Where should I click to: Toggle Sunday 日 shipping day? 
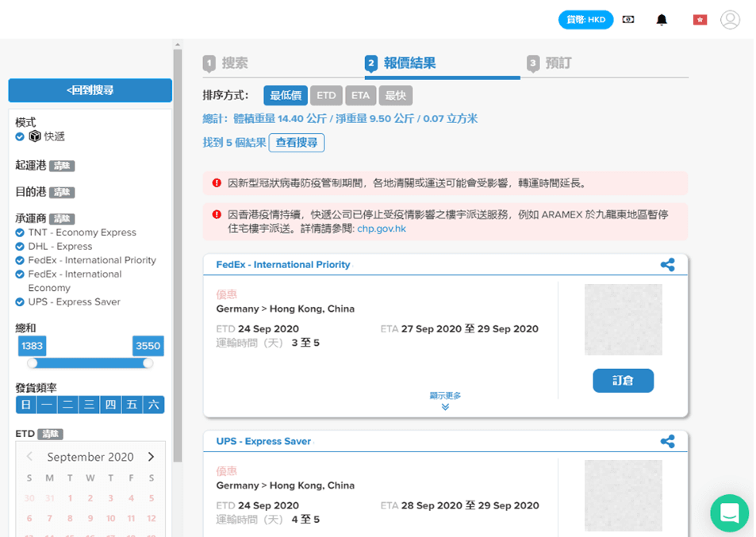(x=26, y=405)
